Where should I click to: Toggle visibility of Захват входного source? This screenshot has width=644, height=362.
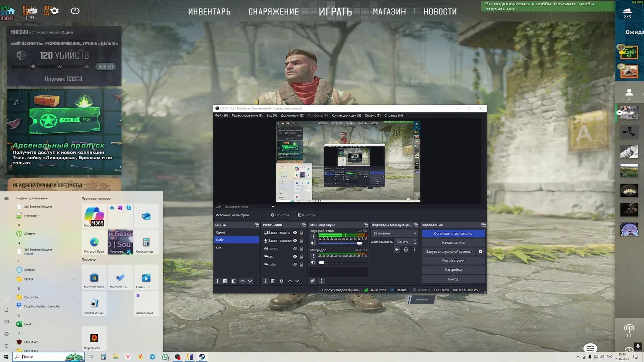(x=295, y=241)
